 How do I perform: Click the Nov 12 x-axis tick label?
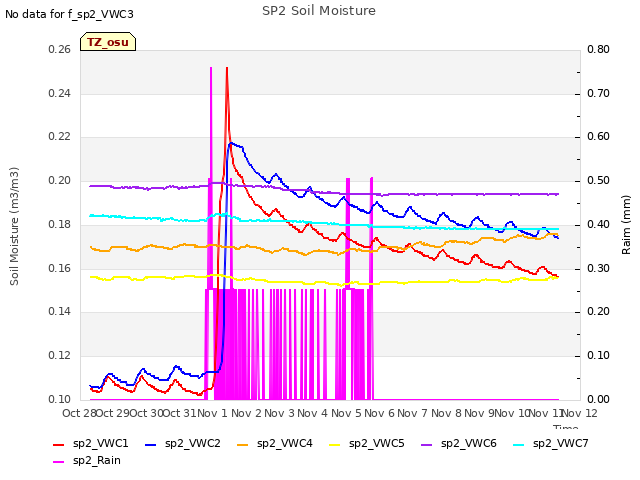(580, 413)
